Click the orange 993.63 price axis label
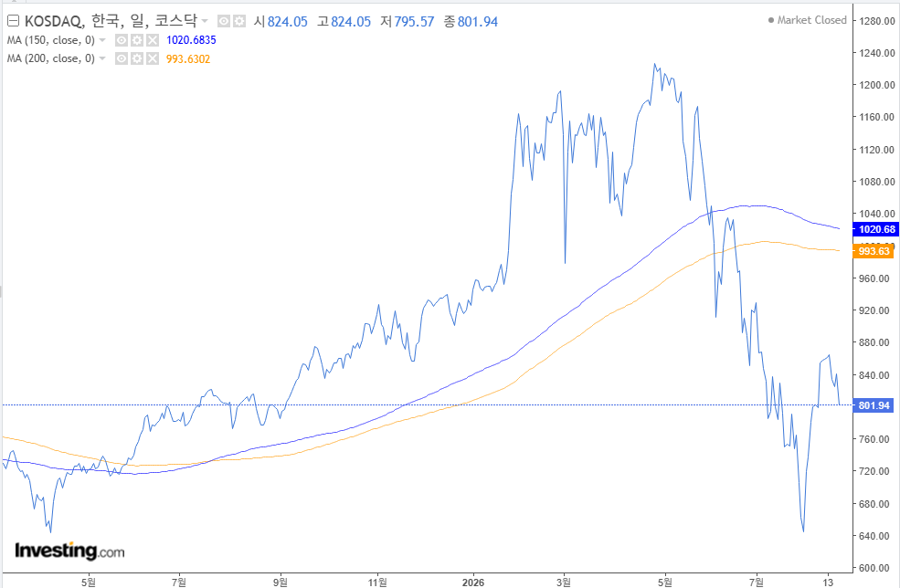The height and width of the screenshot is (588, 900). pyautogui.click(x=874, y=251)
